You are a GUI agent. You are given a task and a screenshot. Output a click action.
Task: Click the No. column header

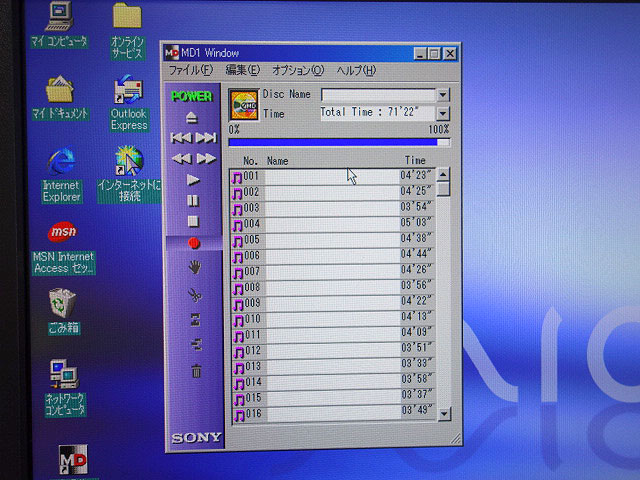click(x=250, y=161)
